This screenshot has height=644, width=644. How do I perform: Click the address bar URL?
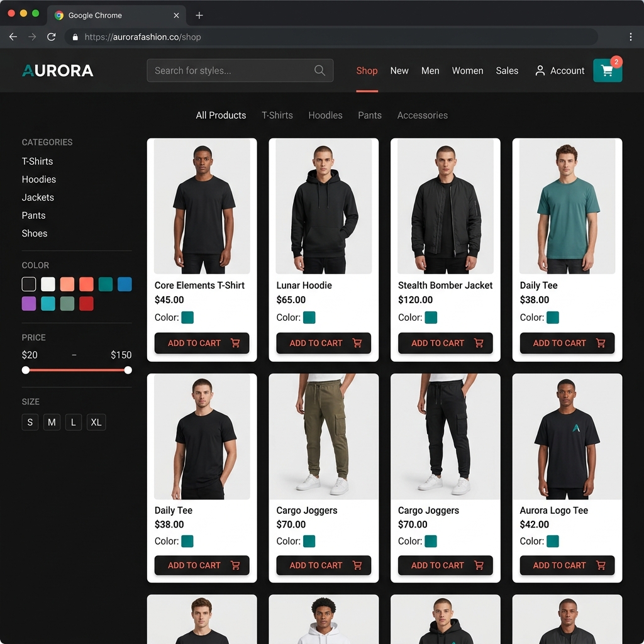pos(143,37)
